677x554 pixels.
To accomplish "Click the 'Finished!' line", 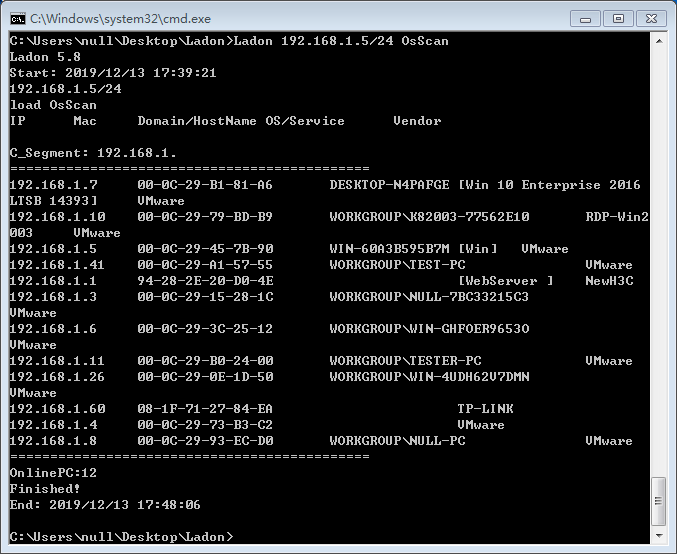I will (x=45, y=489).
